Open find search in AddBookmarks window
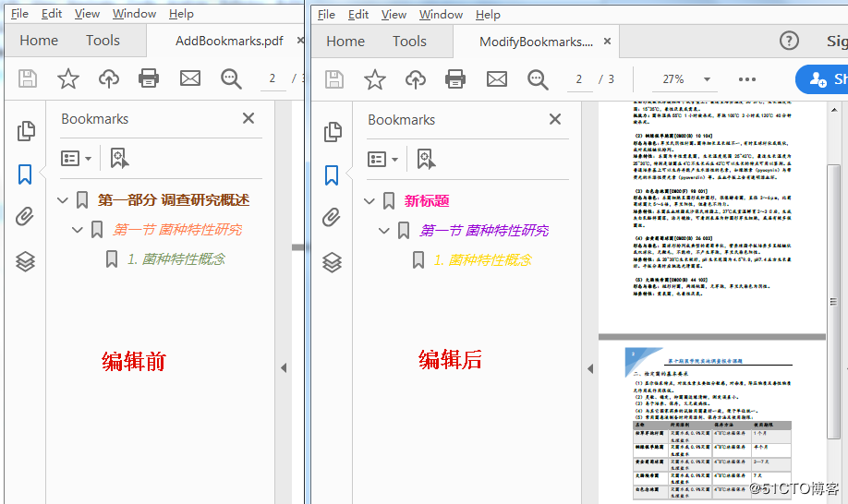Image resolution: width=848 pixels, height=504 pixels. [x=231, y=78]
